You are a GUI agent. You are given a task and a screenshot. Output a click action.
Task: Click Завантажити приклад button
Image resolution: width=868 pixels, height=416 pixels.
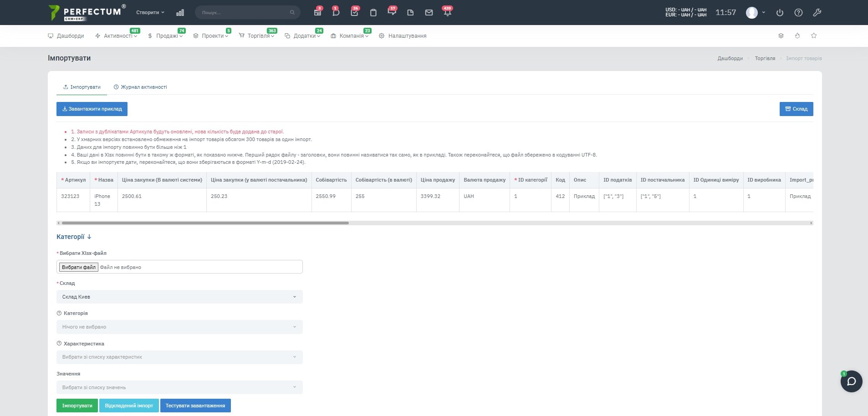92,109
